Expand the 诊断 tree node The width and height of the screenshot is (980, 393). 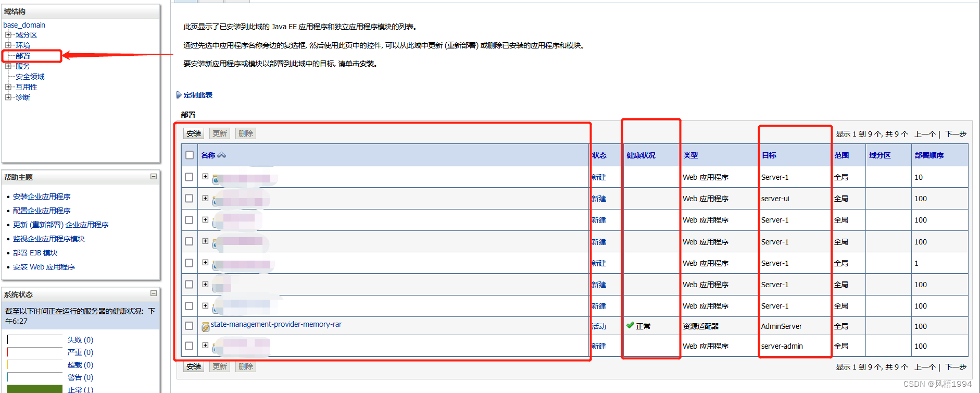8,97
